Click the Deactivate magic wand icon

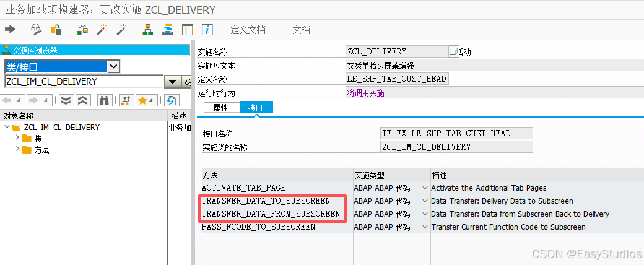[x=122, y=30]
